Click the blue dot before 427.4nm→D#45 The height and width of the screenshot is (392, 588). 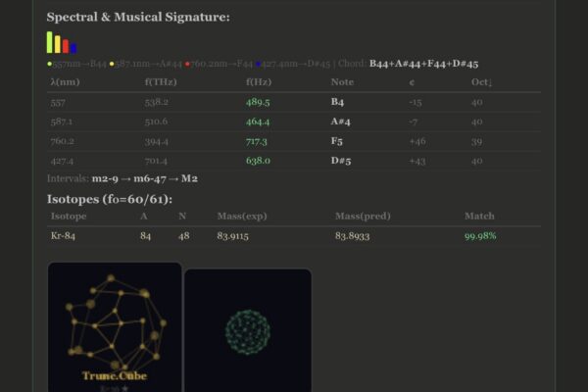pos(258,64)
